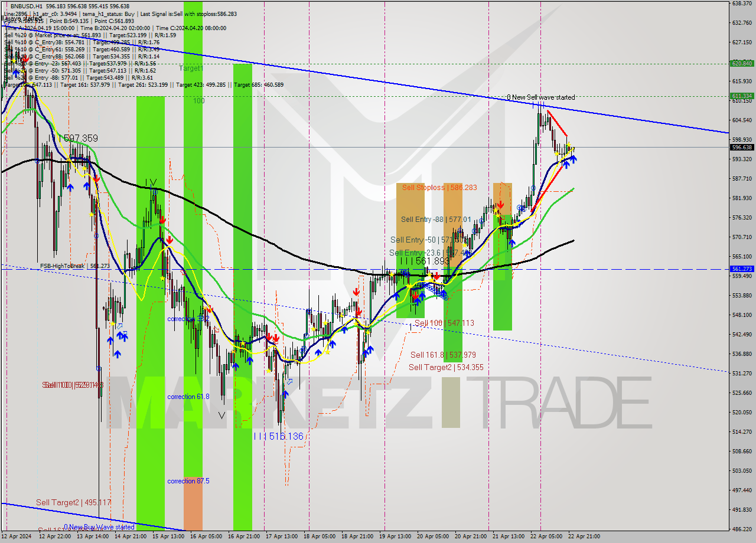
Task: Click the 'correction 87.5' label
Action: click(x=188, y=481)
